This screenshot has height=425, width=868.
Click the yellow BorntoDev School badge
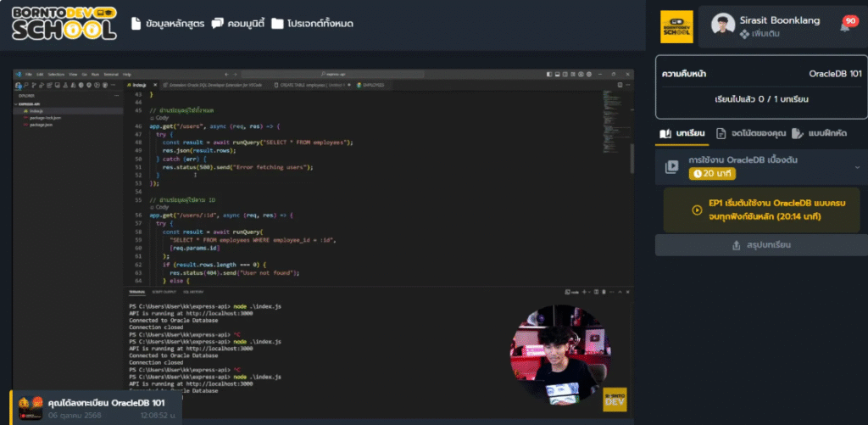(x=676, y=27)
